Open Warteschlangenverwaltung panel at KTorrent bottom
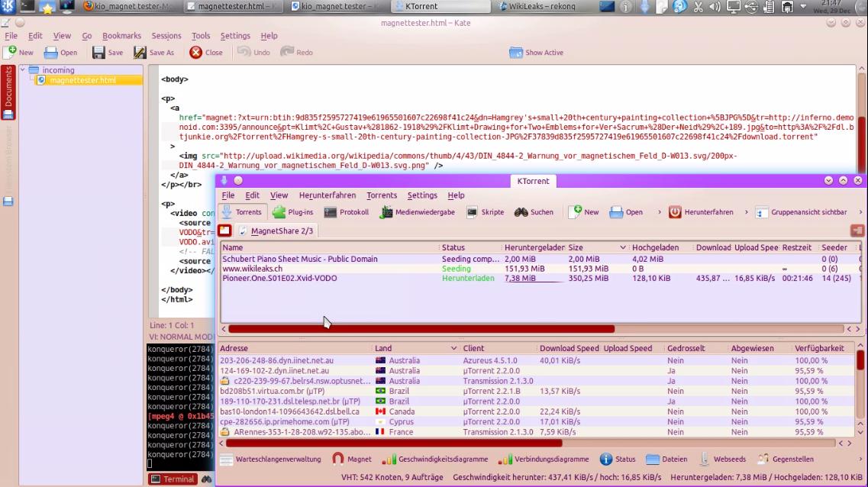This screenshot has height=487, width=868. coord(271,460)
